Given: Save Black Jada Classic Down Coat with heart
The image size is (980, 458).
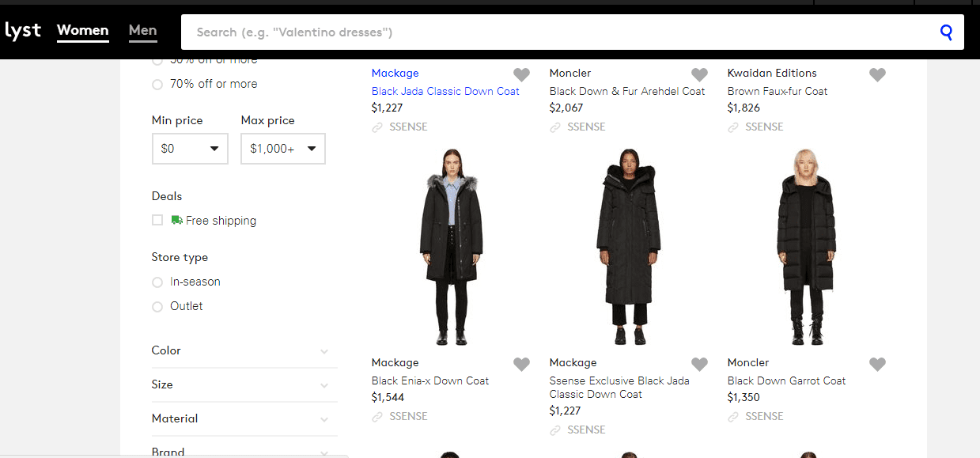Looking at the screenshot, I should [x=521, y=74].
